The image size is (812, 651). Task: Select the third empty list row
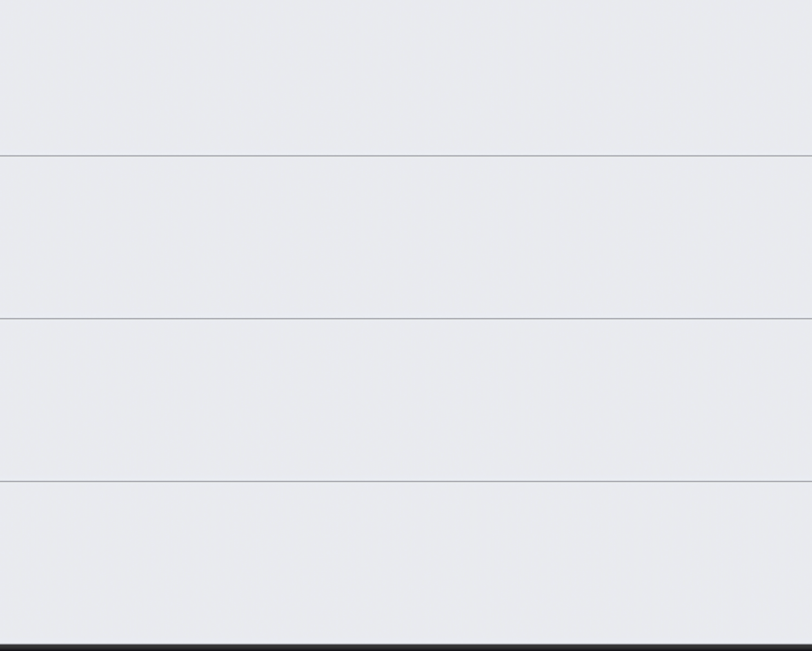pos(406,400)
